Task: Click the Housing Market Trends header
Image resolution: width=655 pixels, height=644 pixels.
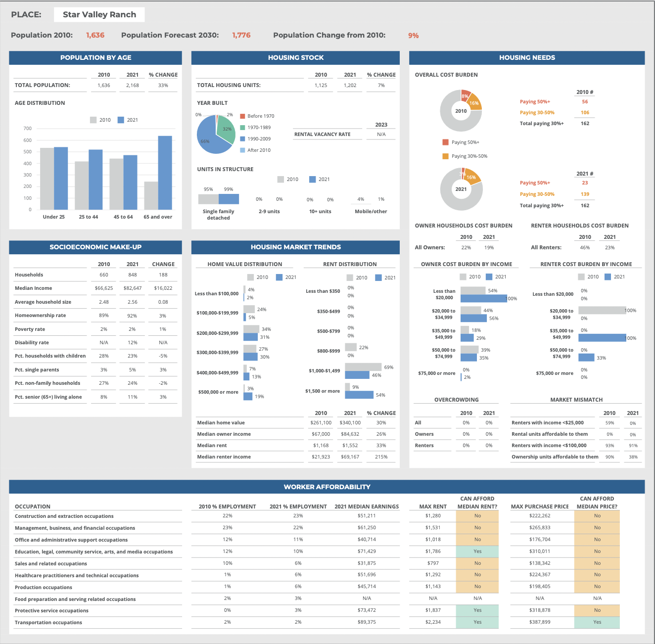Action: 295,247
